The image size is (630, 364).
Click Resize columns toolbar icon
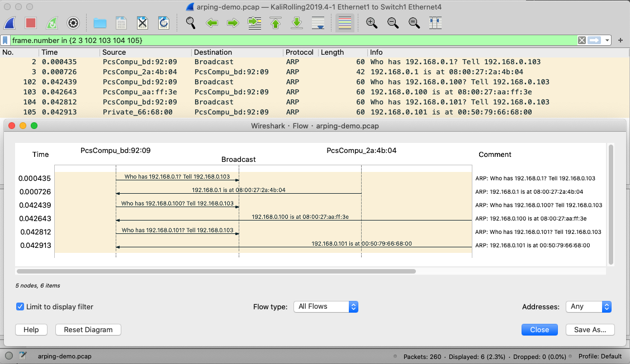pos(435,23)
